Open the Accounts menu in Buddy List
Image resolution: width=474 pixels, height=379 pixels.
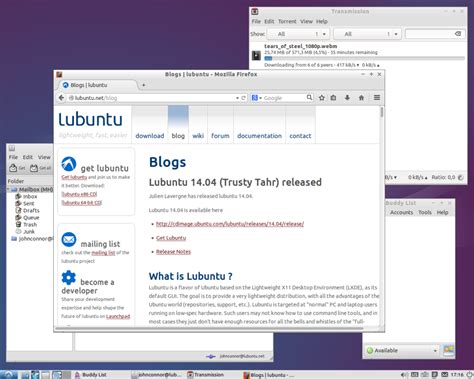(401, 212)
